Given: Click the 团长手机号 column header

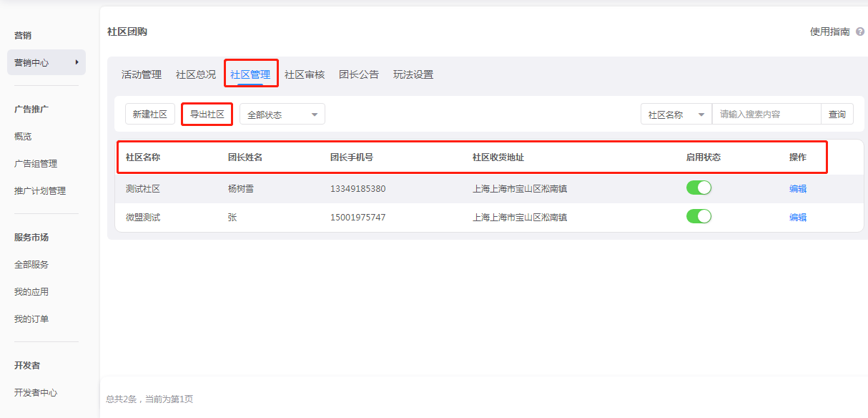Looking at the screenshot, I should pyautogui.click(x=352, y=157).
